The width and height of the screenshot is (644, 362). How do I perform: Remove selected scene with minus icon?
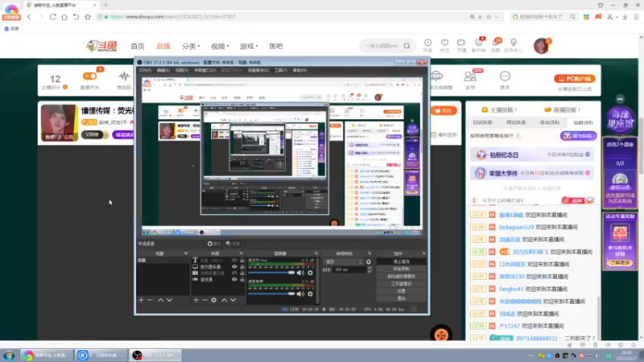click(x=150, y=300)
